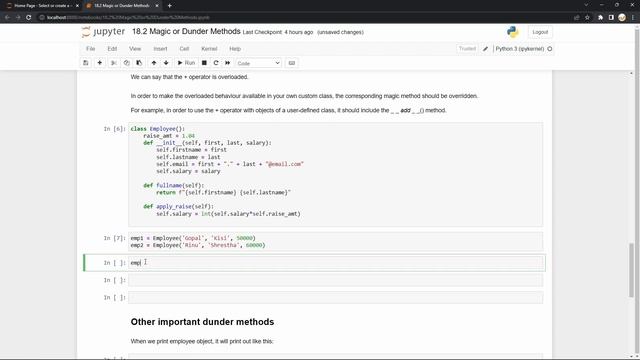Cut selected cells with scissors icon
The image size is (640, 360).
pyautogui.click(x=114, y=63)
